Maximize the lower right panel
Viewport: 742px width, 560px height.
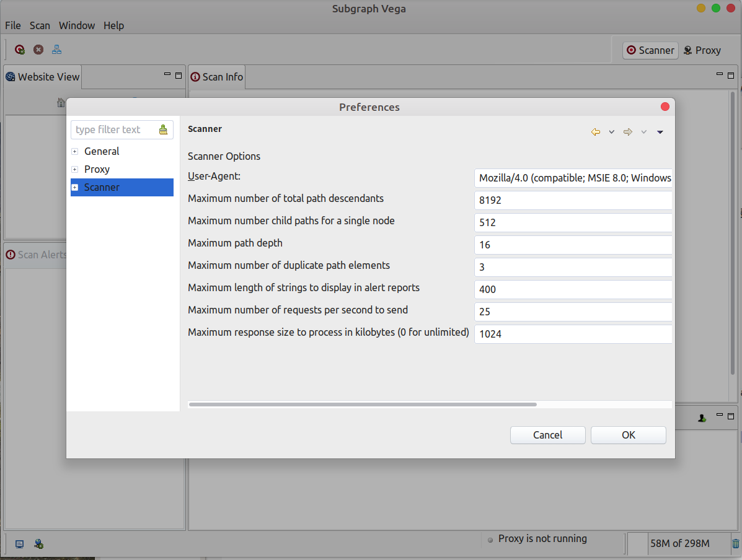point(731,416)
